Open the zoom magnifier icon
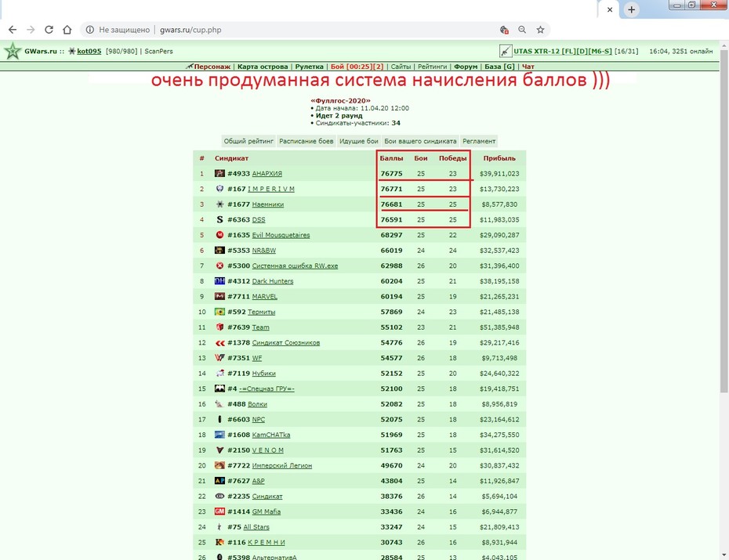The height and width of the screenshot is (560, 729). click(x=522, y=30)
